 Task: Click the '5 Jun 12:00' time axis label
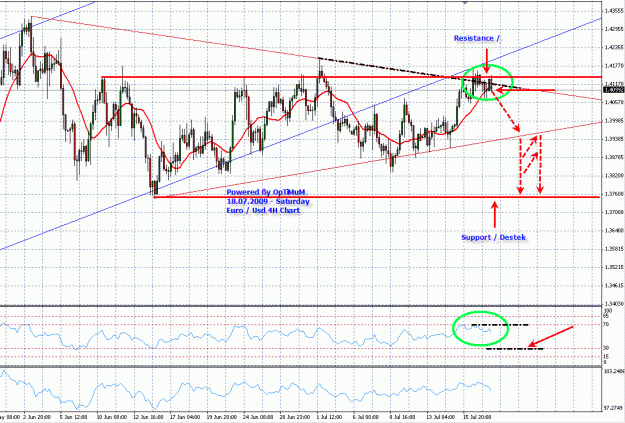point(73,417)
